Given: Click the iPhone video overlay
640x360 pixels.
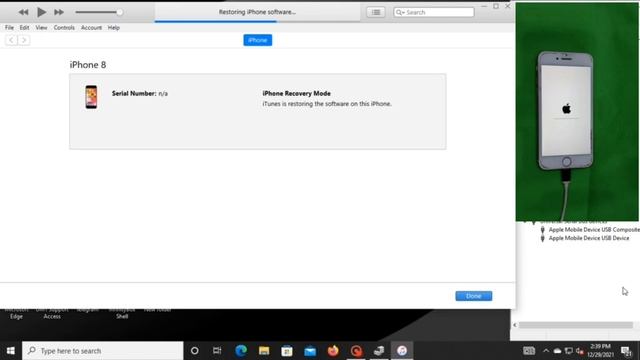Looking at the screenshot, I should pyautogui.click(x=577, y=112).
